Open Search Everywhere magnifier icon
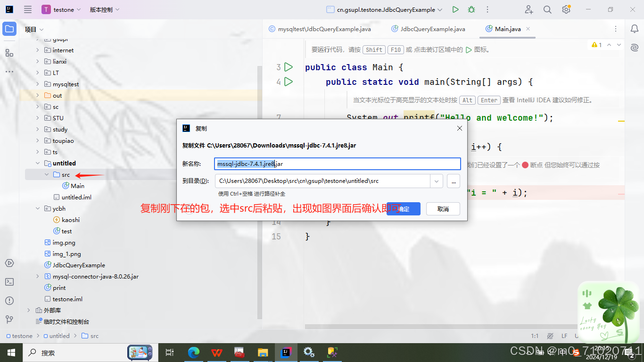Screen dimensions: 644x362 [x=547, y=9]
